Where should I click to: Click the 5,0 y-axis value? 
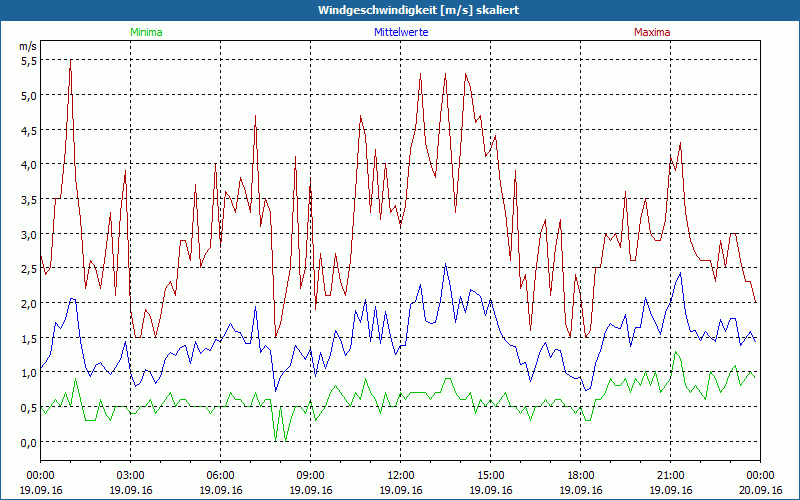click(28, 95)
